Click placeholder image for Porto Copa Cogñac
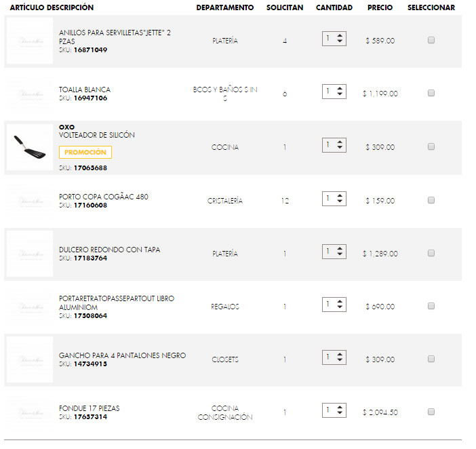This screenshot has width=476, height=449. [29, 201]
